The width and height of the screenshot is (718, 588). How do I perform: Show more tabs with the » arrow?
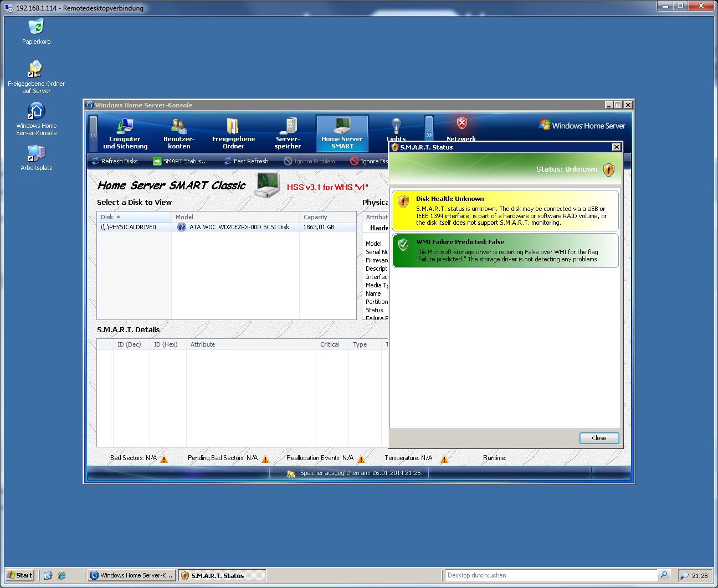click(429, 134)
